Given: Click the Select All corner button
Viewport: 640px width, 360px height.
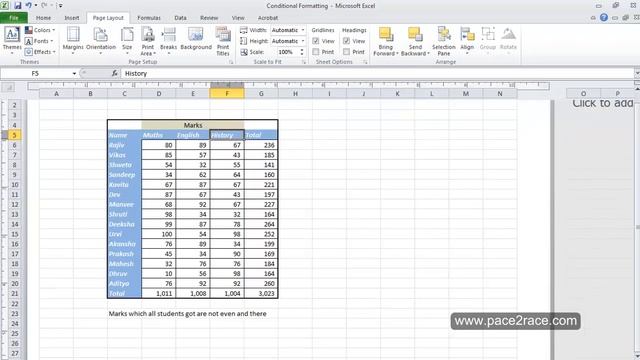Looking at the screenshot, I should tap(8, 87).
